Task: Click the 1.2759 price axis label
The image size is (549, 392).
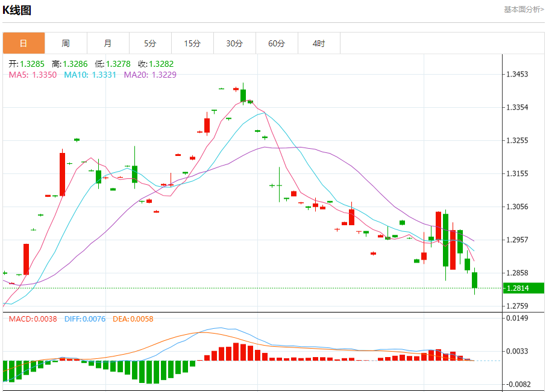Action: (x=517, y=306)
